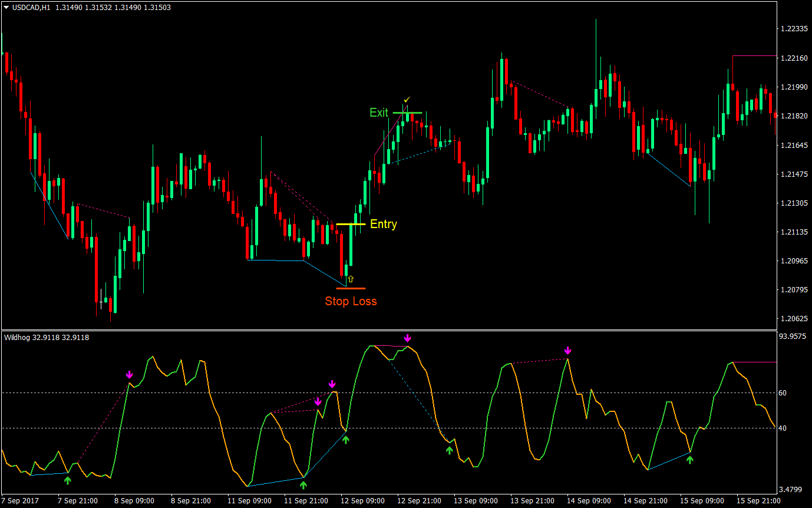
Task: Click the yellow checkmark above the Exit marker
Action: coord(407,99)
